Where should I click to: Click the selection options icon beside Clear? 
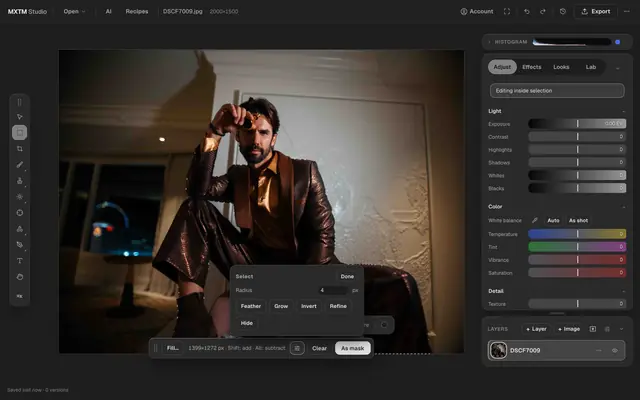[x=297, y=348]
